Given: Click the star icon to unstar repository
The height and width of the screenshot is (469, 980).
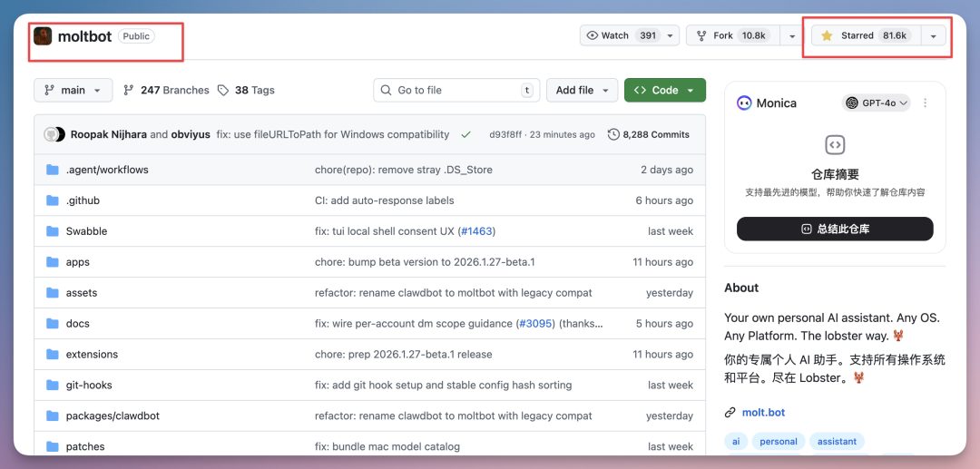Looking at the screenshot, I should [x=827, y=36].
